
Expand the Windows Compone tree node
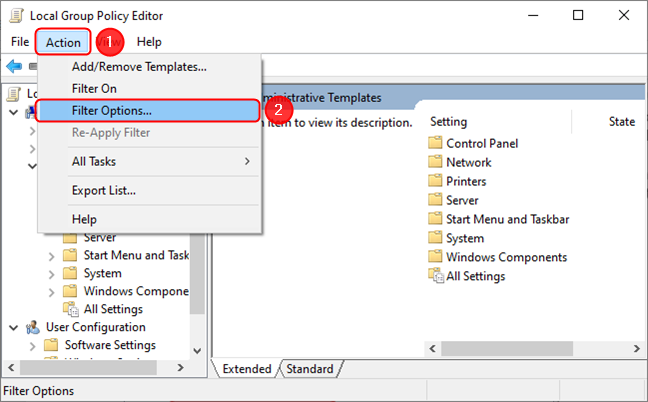[x=51, y=293]
